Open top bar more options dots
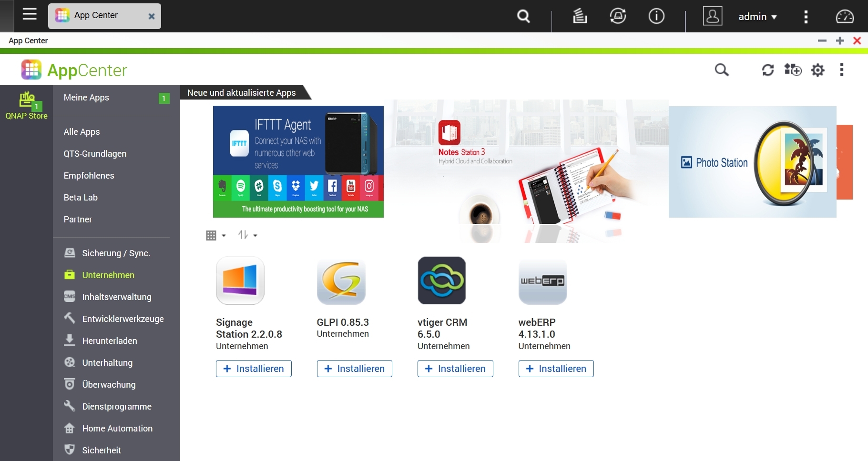This screenshot has width=868, height=461. coord(806,17)
